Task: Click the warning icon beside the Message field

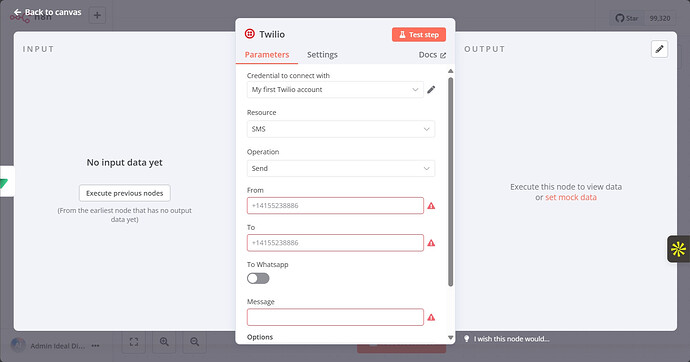Action: click(x=431, y=317)
